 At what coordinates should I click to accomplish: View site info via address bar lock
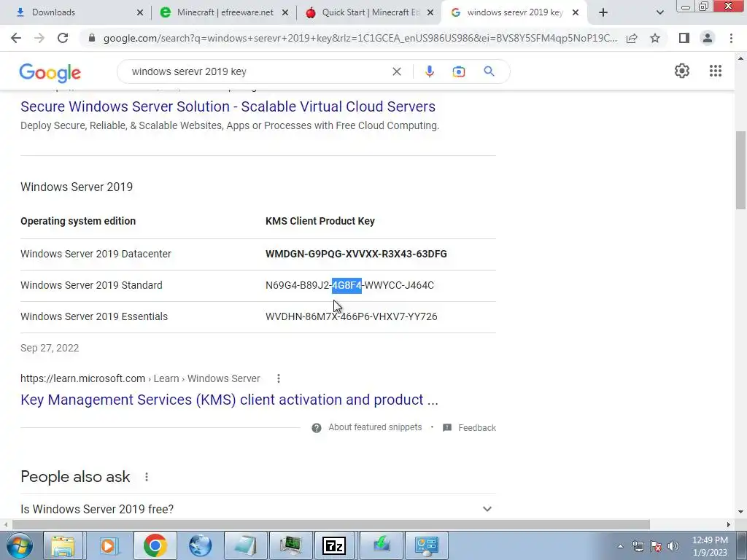coord(92,38)
